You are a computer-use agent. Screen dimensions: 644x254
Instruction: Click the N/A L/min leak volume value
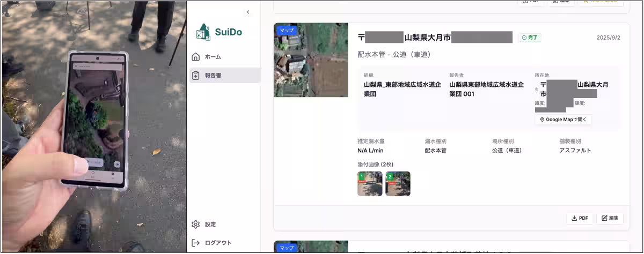tap(370, 151)
